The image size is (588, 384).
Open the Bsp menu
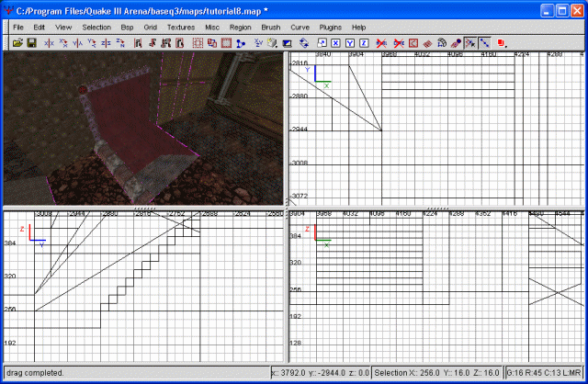tap(127, 28)
